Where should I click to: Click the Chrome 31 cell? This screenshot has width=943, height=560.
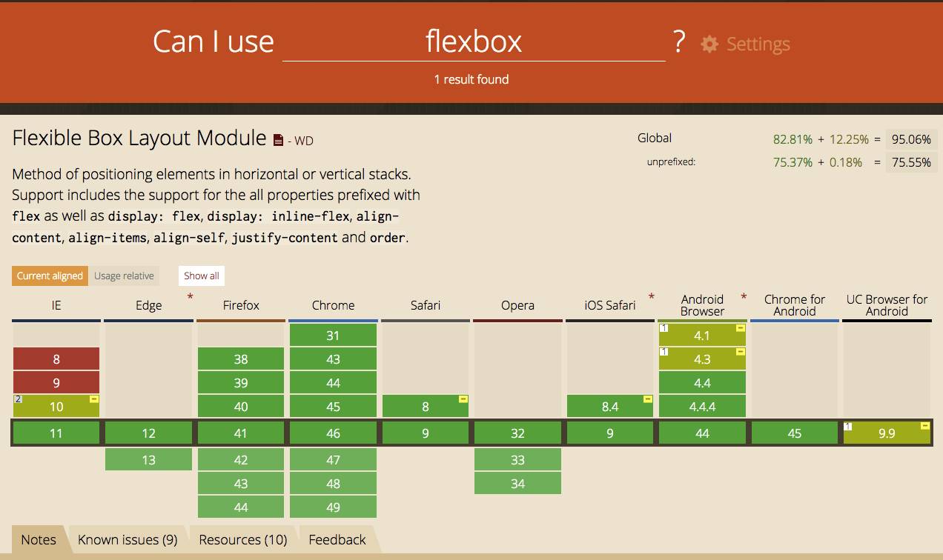pyautogui.click(x=333, y=336)
